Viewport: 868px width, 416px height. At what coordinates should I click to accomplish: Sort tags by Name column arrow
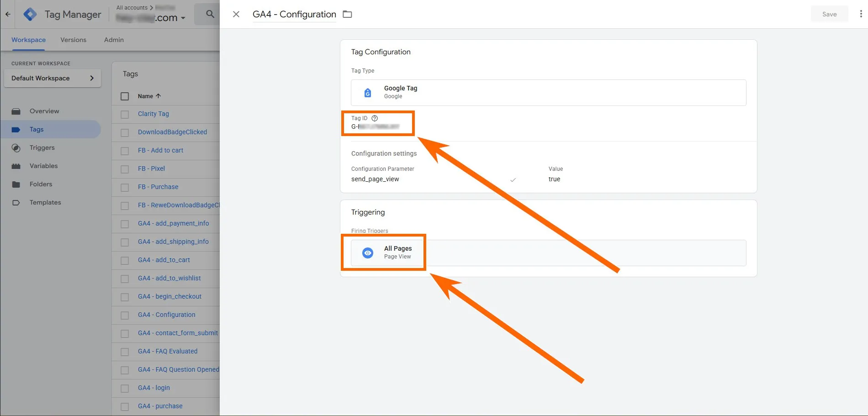[159, 96]
